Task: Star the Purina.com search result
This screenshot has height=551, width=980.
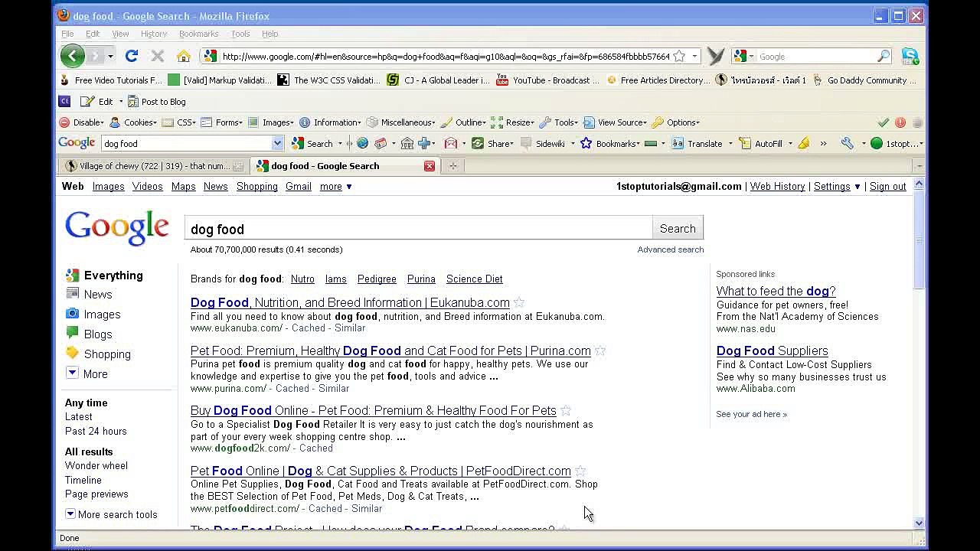Action: [x=600, y=350]
